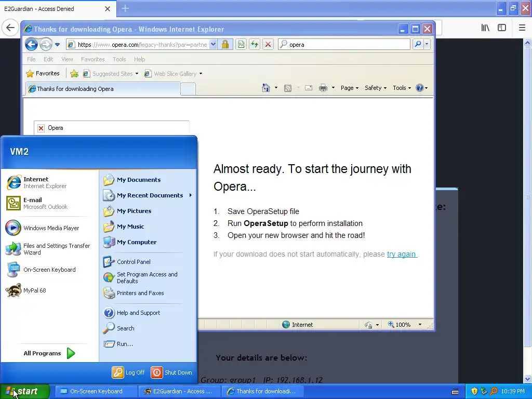Open the Run... dialog from Start menu

[x=148, y=344]
